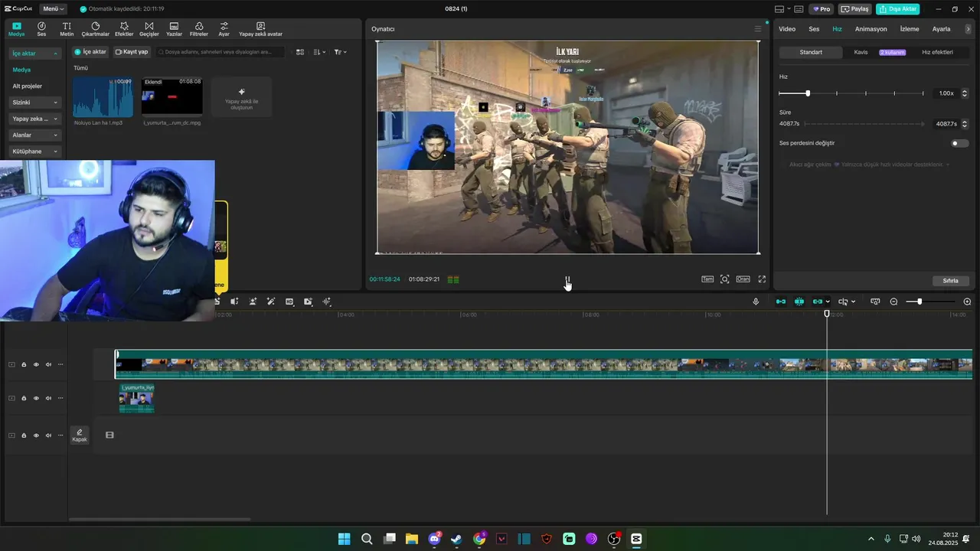The image size is (980, 551).
Task: Click the Kayıt yap record button
Action: (x=132, y=52)
